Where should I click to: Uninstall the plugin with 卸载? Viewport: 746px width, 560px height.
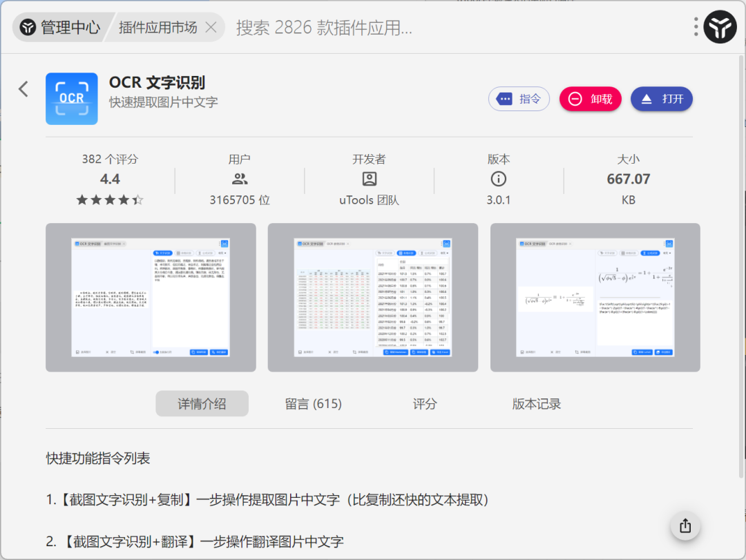click(x=590, y=99)
